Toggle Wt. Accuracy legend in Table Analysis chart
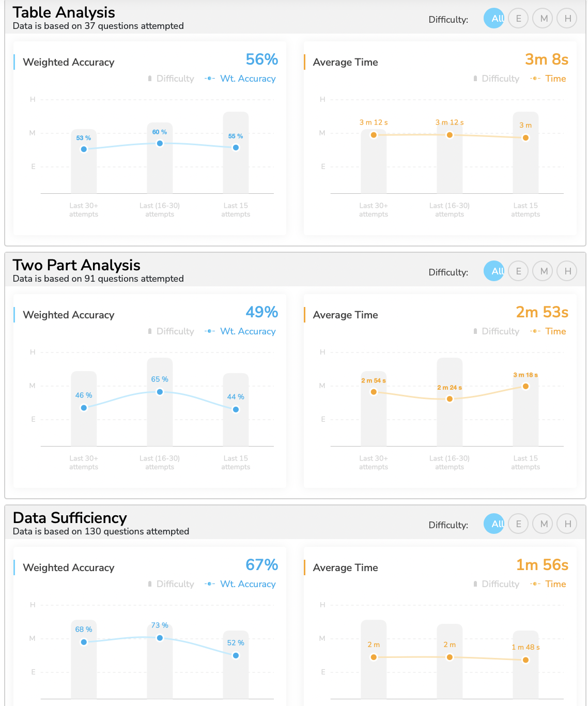588x706 pixels. click(x=241, y=79)
